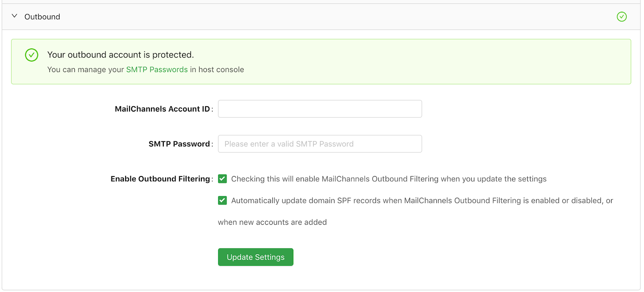Select the MailChannels Account ID label
This screenshot has width=644, height=292.
[x=162, y=109]
